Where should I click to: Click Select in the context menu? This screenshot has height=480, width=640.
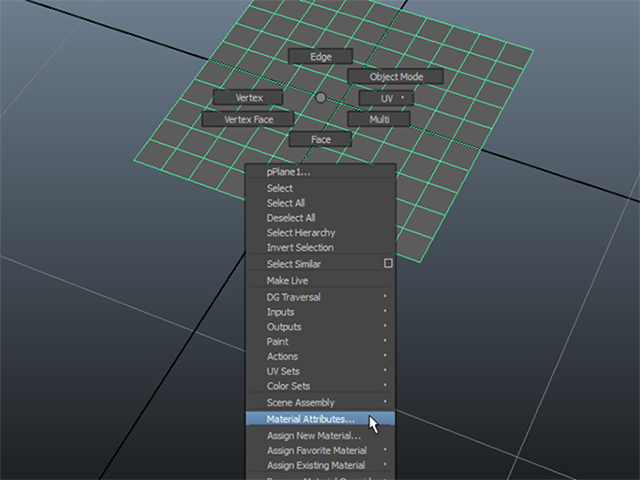click(x=320, y=188)
